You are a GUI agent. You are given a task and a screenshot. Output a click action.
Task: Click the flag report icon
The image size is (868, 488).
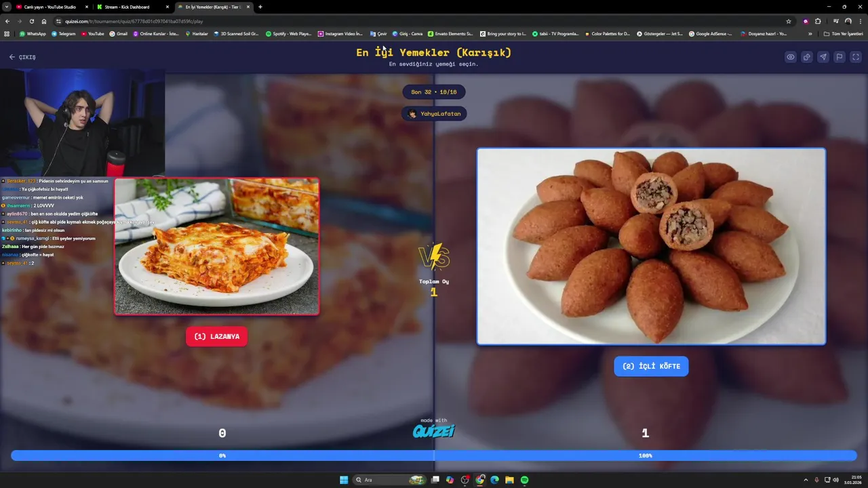[840, 57]
